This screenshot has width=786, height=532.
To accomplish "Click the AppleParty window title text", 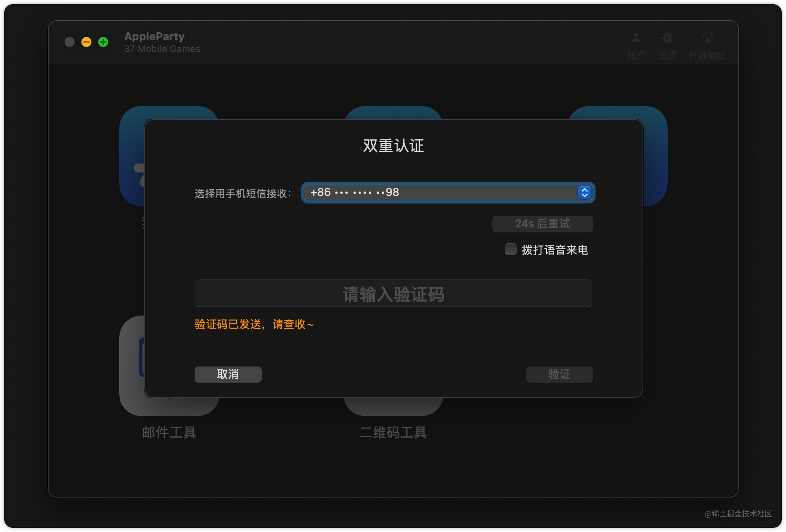I will click(x=154, y=37).
